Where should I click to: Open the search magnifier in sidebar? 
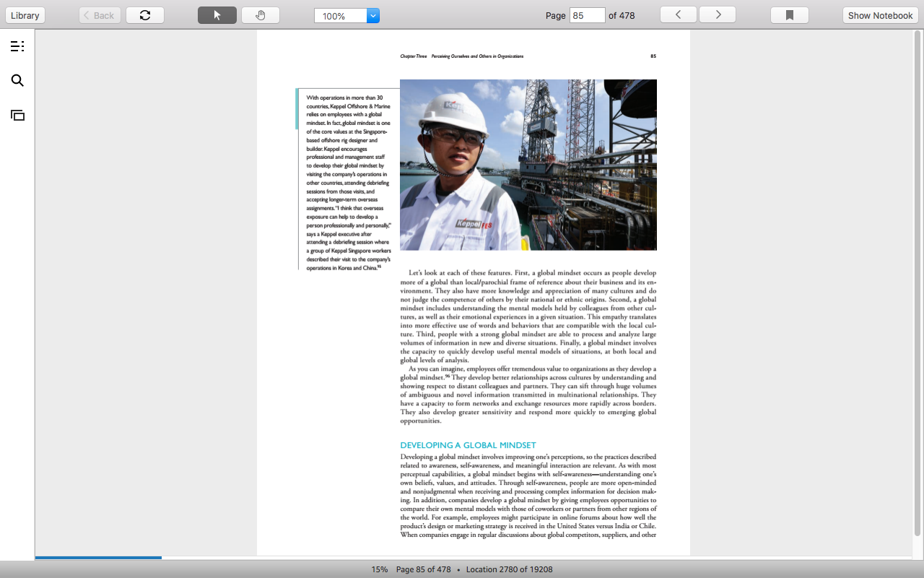coord(17,81)
